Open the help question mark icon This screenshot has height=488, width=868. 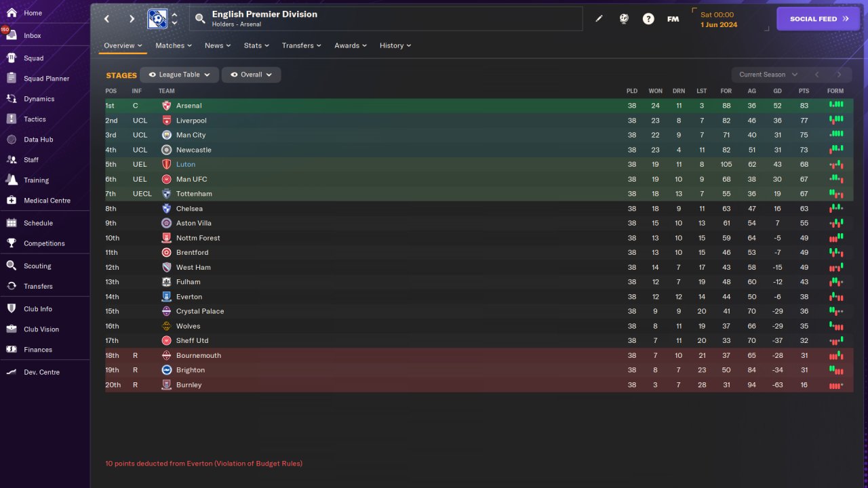click(648, 19)
